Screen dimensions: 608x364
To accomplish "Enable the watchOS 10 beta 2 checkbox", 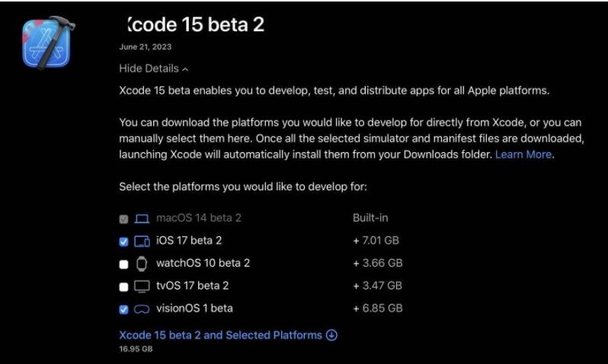I will point(124,264).
